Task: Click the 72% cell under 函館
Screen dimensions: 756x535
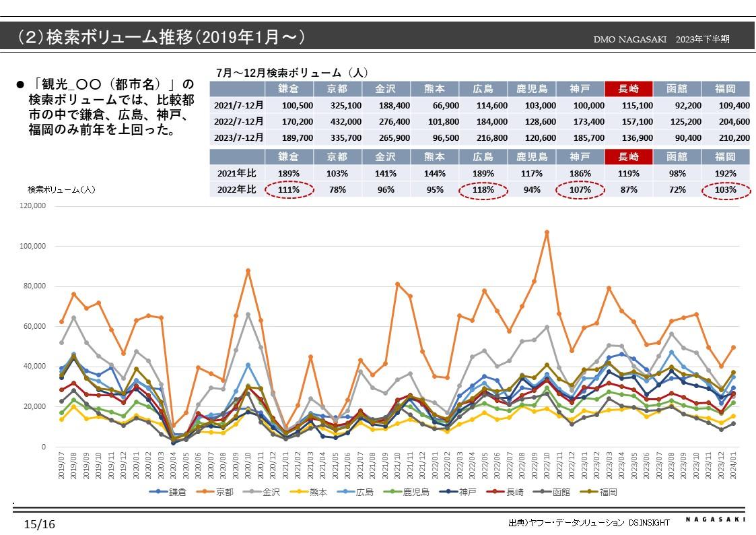Action: click(x=677, y=189)
